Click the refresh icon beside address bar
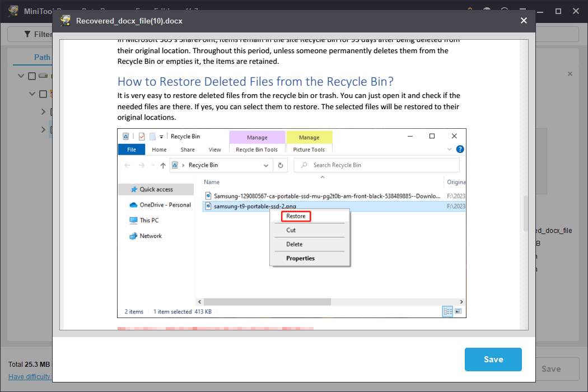Viewport: 588px width, 392px height. click(281, 165)
